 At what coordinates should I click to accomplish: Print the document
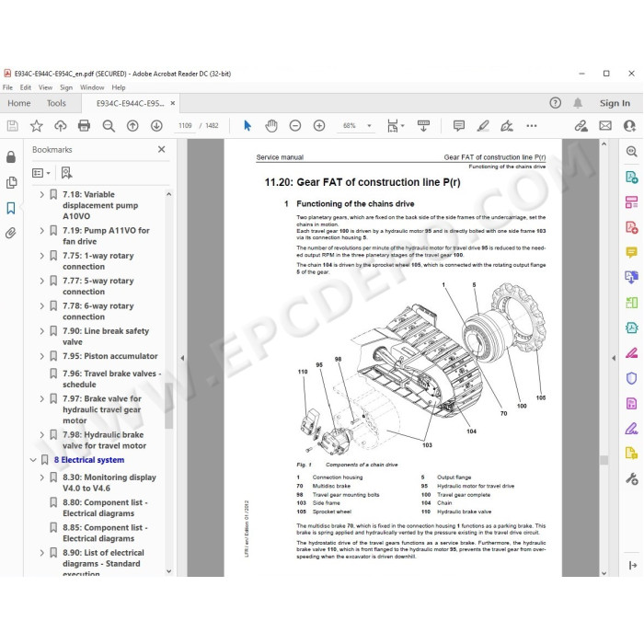pos(85,126)
